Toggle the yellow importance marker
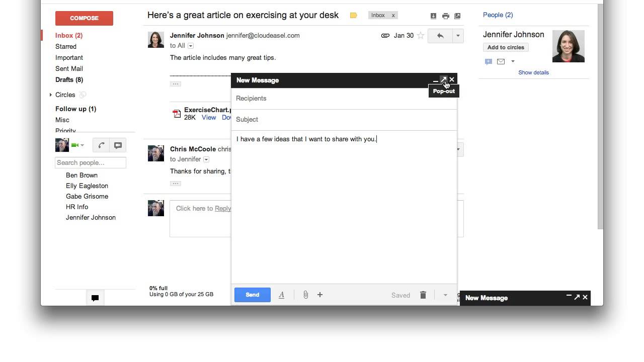Viewport: 644px width, 362px height. point(353,16)
